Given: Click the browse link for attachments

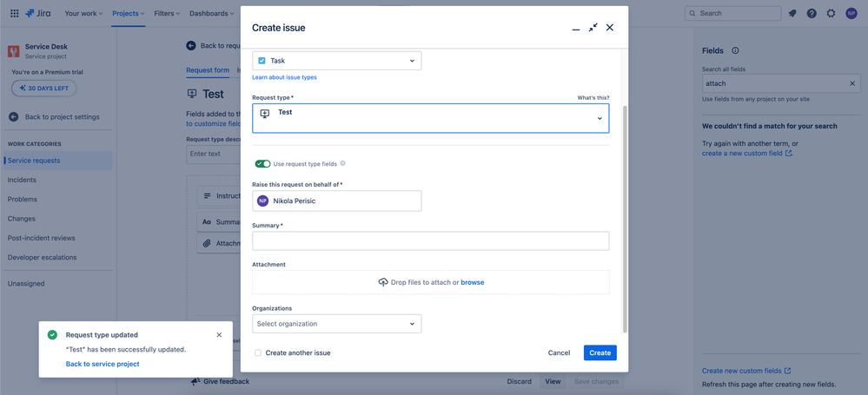Looking at the screenshot, I should point(473,282).
